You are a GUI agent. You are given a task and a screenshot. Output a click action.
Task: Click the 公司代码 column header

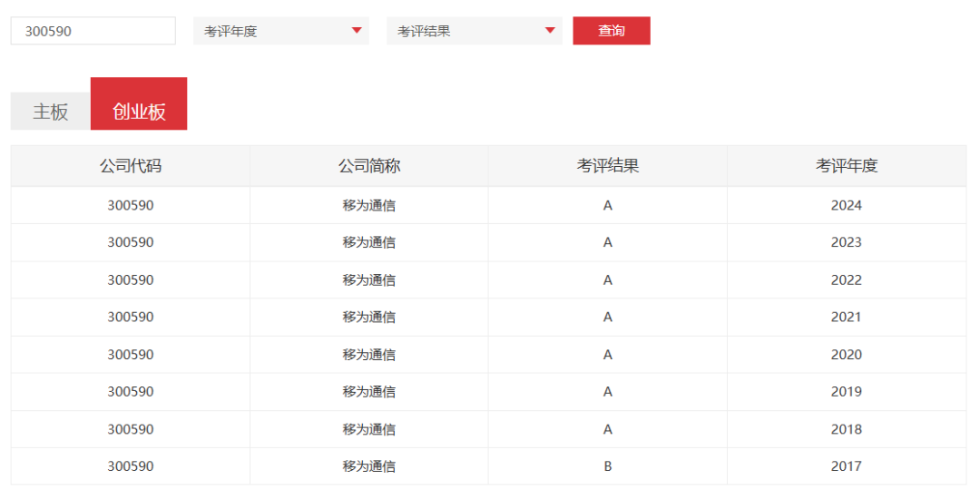(131, 165)
